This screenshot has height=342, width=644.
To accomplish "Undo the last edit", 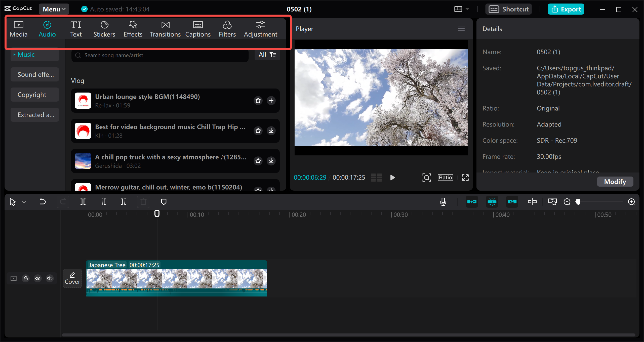I will (x=43, y=201).
